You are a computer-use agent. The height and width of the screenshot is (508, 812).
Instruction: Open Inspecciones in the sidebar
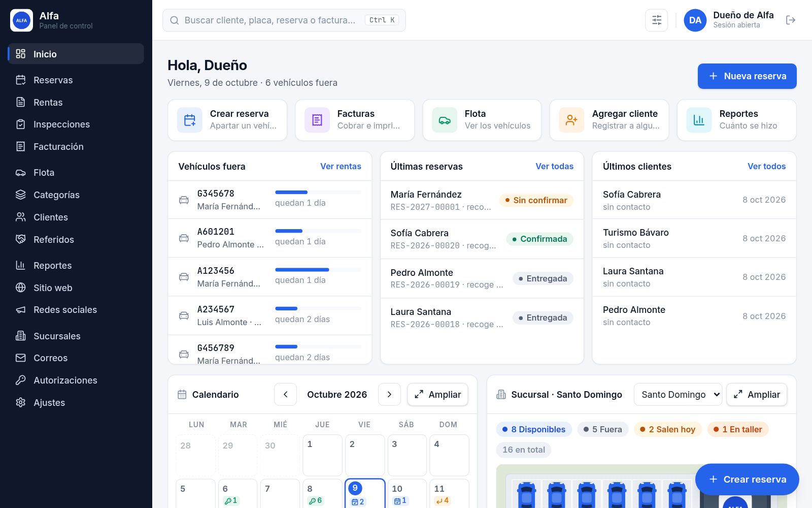76,124
